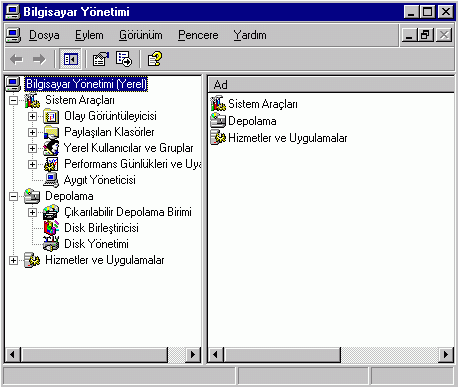
Task: Expand Hizmetler ve Uygulamalar in tree
Action: click(x=13, y=260)
